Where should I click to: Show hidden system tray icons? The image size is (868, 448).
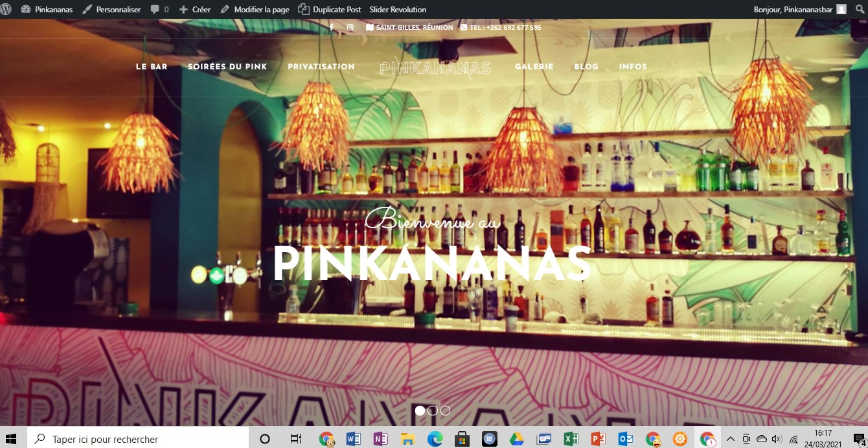pyautogui.click(x=731, y=439)
